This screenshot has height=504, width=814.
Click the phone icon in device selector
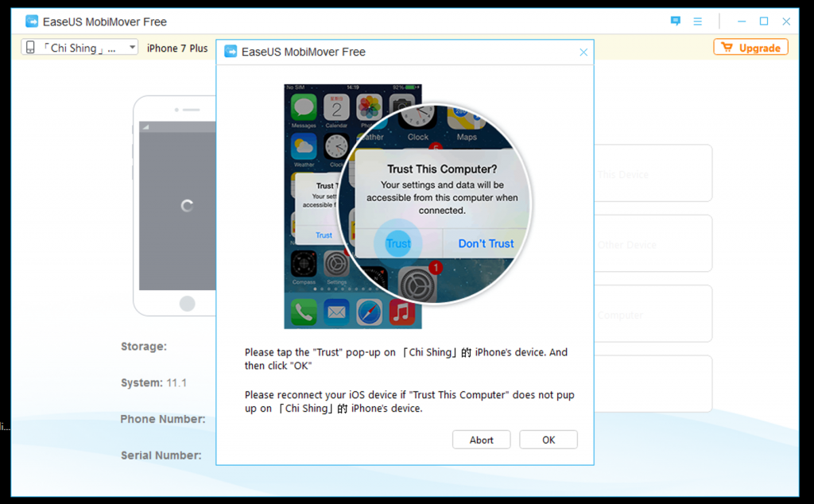(x=30, y=47)
